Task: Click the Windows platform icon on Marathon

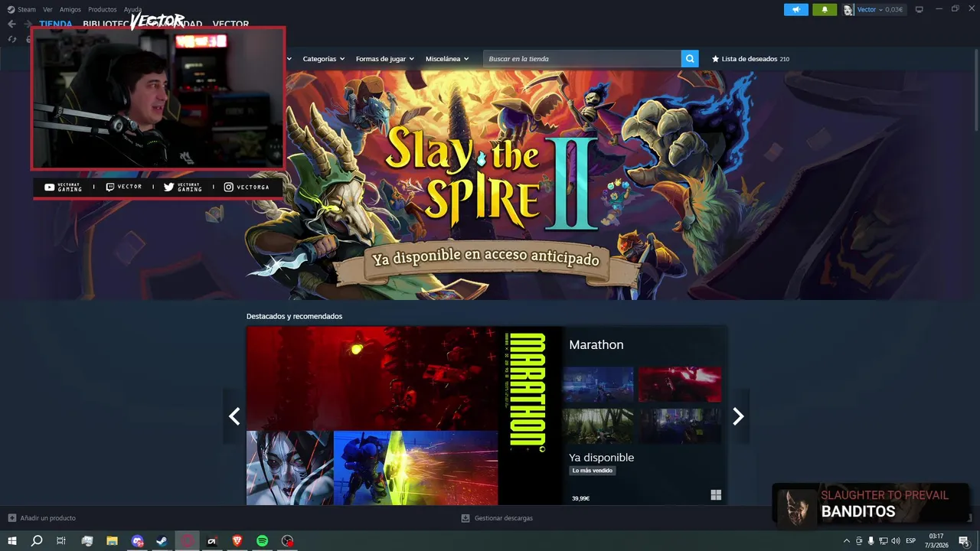Action: click(716, 495)
